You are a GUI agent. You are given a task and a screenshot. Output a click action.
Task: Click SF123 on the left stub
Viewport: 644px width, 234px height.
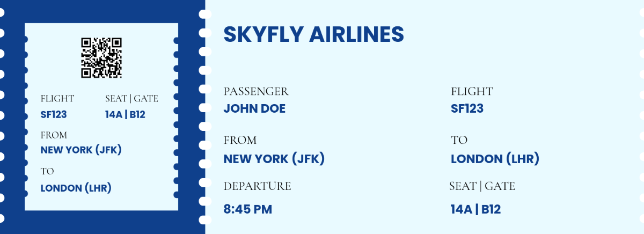click(x=54, y=114)
